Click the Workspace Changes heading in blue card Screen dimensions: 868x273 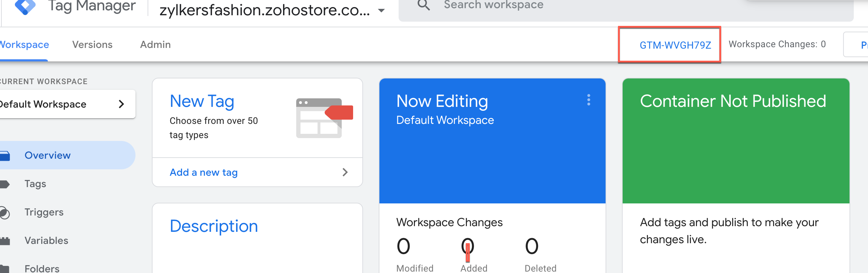(449, 223)
